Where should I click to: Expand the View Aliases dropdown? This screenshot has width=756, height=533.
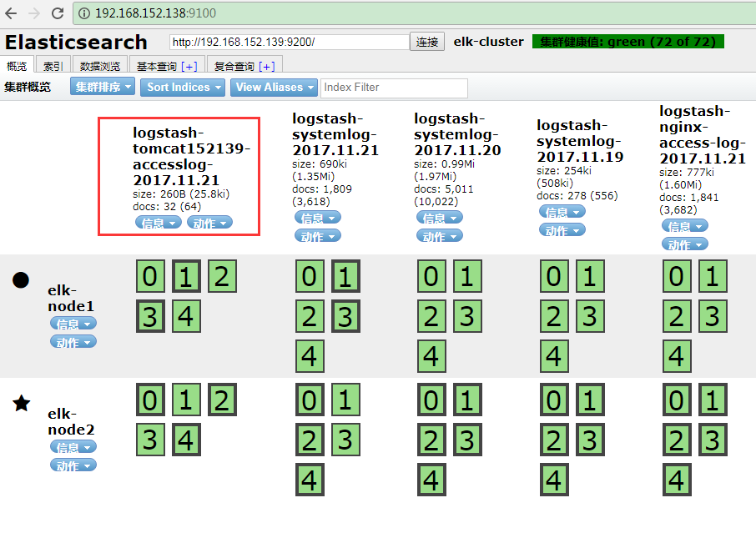pos(274,88)
